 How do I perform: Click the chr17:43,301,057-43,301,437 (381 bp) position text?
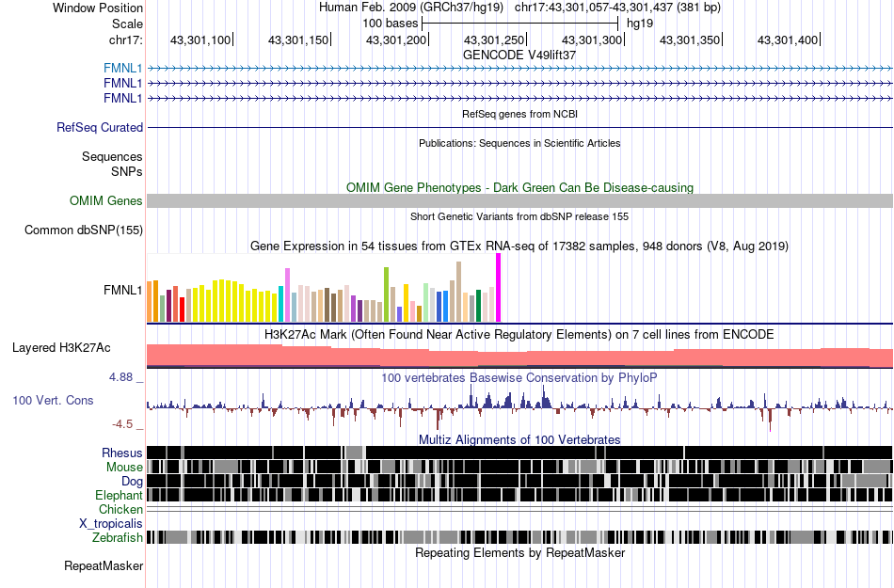(x=617, y=8)
